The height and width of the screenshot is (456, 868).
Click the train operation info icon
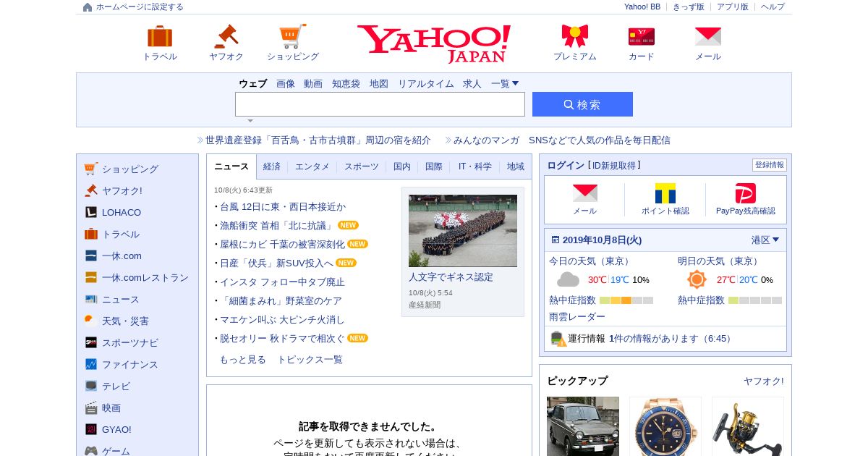point(558,338)
